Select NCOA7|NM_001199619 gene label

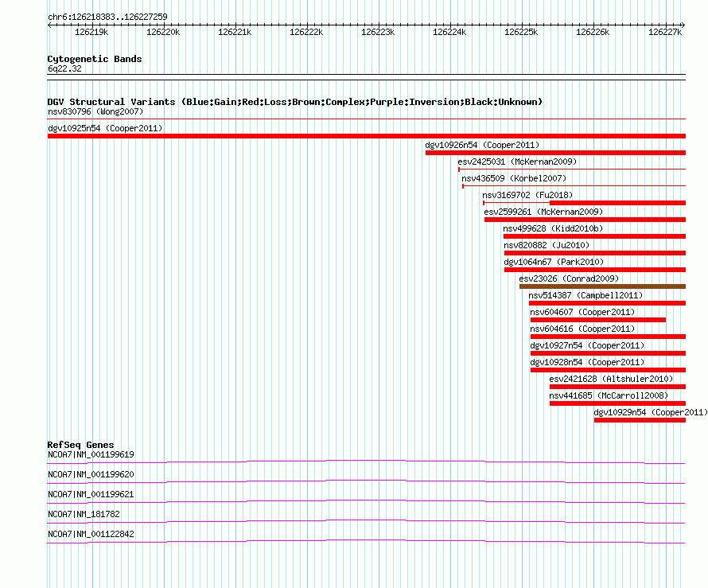(91, 455)
